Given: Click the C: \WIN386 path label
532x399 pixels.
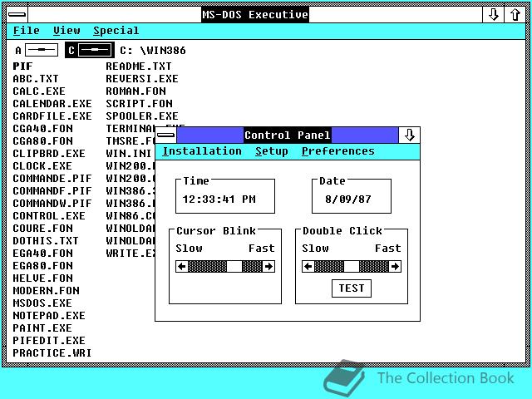Looking at the screenshot, I should pos(153,51).
